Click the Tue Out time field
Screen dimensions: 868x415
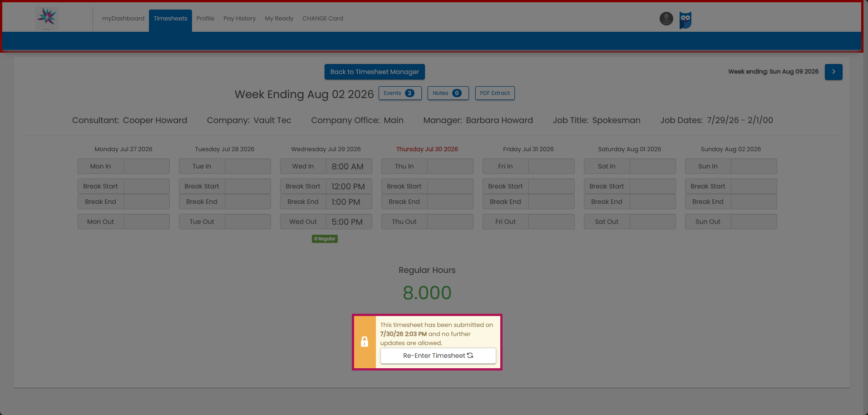(247, 222)
